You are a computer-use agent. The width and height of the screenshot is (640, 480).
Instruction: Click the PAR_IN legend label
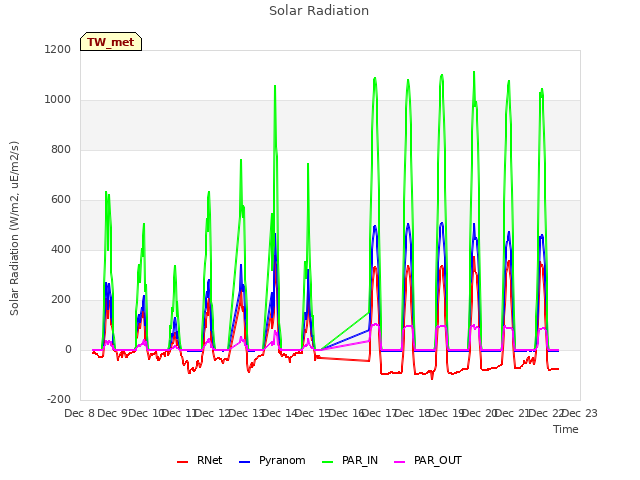pos(360,460)
